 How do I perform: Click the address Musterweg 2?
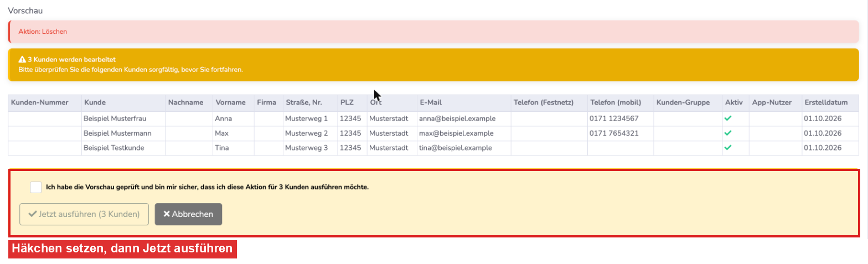[x=307, y=133]
